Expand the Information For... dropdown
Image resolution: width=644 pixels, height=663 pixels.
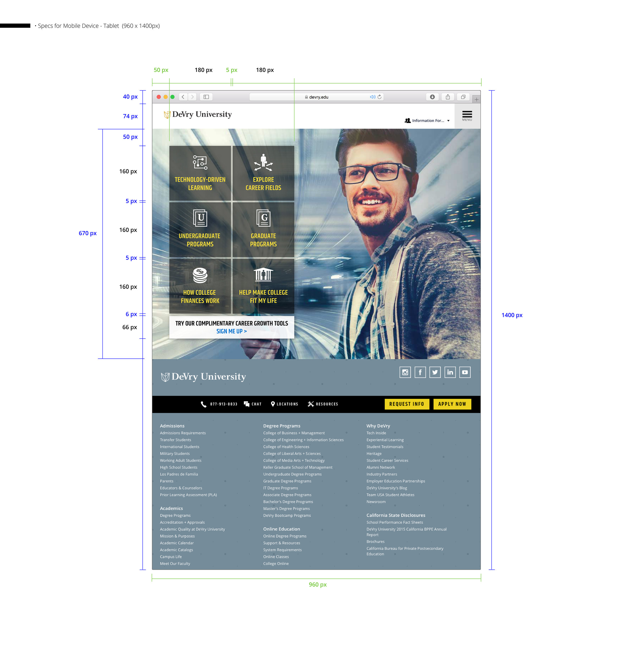pos(427,120)
